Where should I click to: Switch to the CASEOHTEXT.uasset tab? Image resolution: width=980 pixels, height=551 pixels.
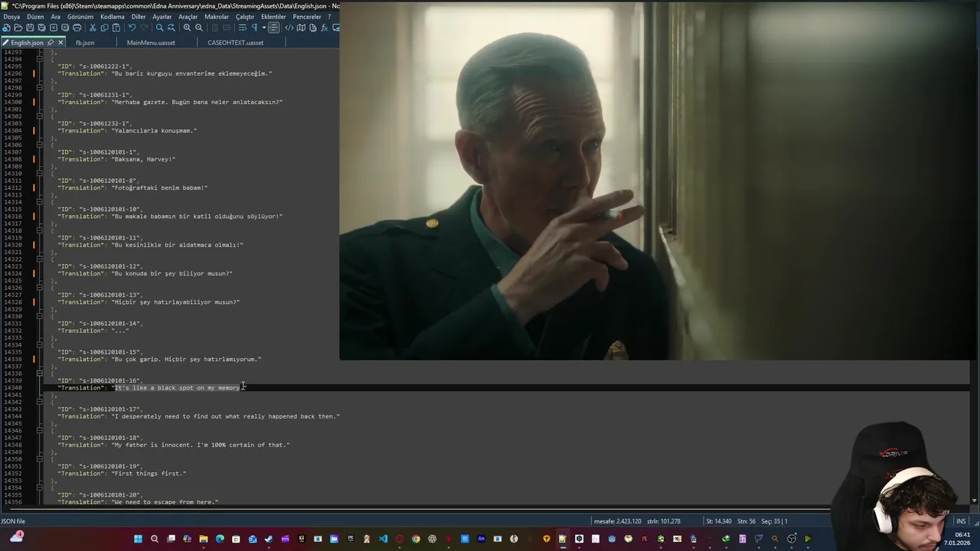235,43
